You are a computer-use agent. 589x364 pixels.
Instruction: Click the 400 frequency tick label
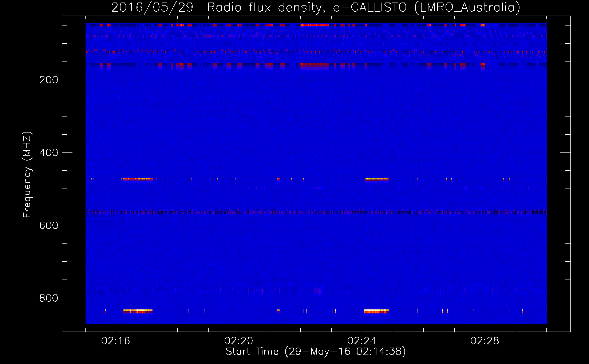point(49,153)
